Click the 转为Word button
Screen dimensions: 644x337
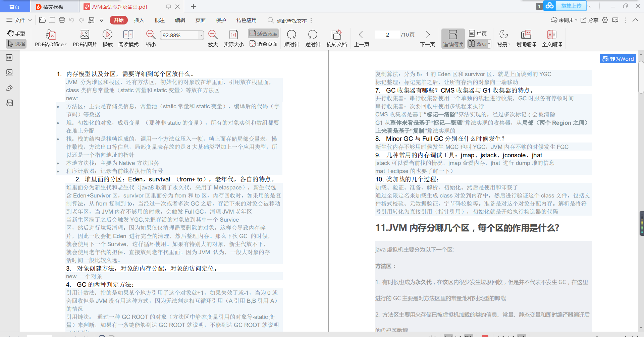click(618, 59)
